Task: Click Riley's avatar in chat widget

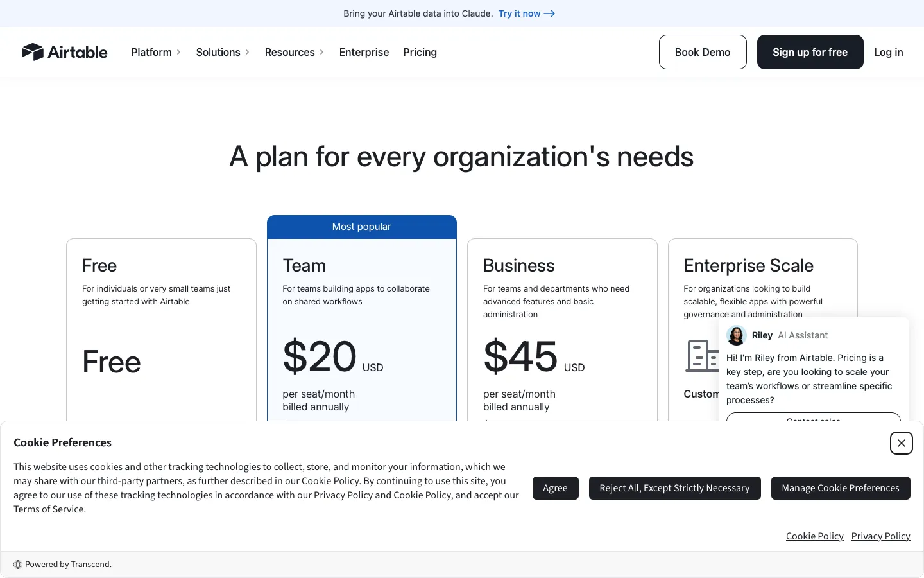Action: pyautogui.click(x=736, y=335)
